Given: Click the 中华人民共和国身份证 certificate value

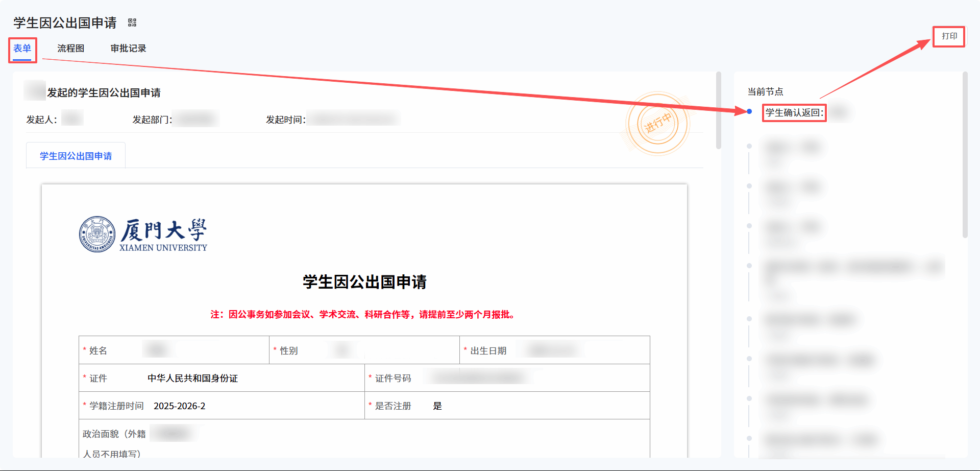Looking at the screenshot, I should [193, 378].
